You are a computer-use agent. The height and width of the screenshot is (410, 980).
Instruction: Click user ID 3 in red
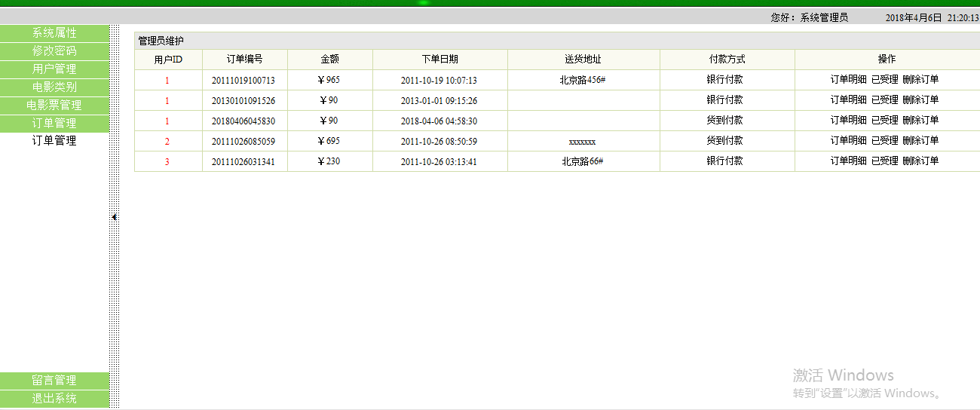[167, 161]
